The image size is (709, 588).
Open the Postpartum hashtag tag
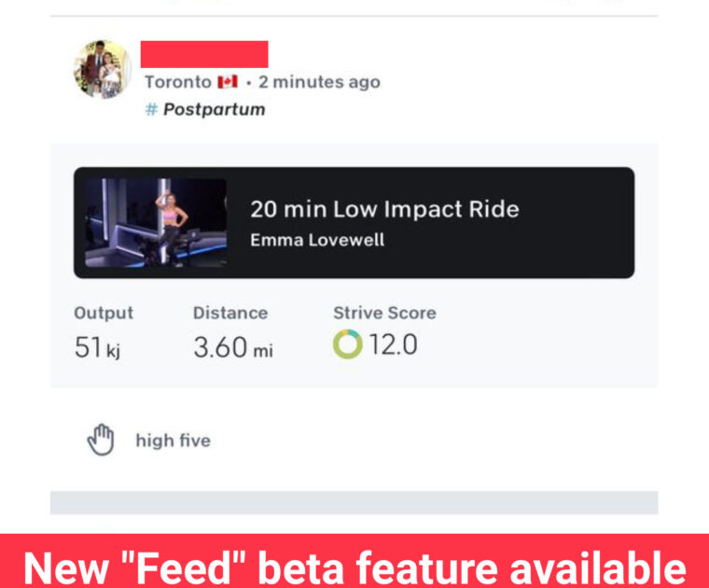(214, 109)
